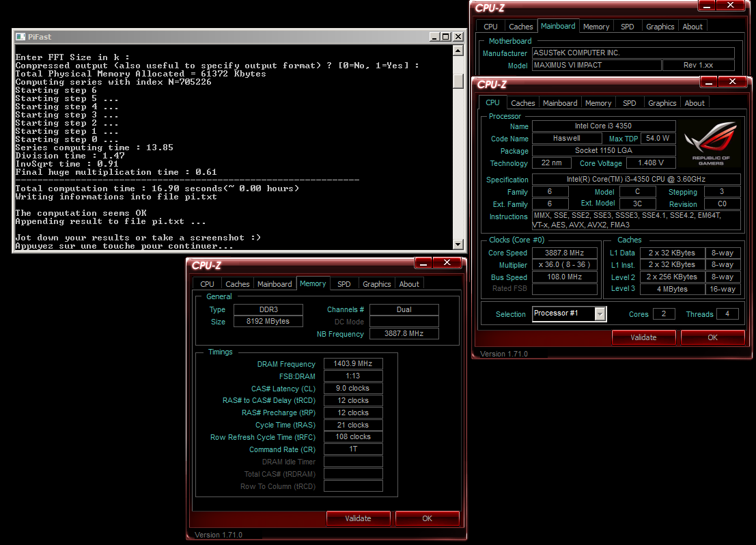Click the Total computation time line in PiFast
This screenshot has width=756, height=545.
(x=157, y=188)
